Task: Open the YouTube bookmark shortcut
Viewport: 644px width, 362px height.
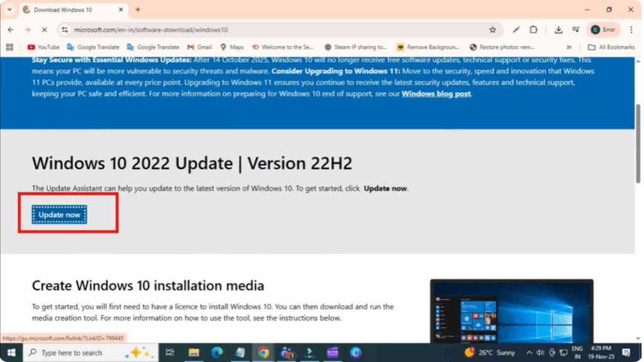Action: (x=42, y=47)
